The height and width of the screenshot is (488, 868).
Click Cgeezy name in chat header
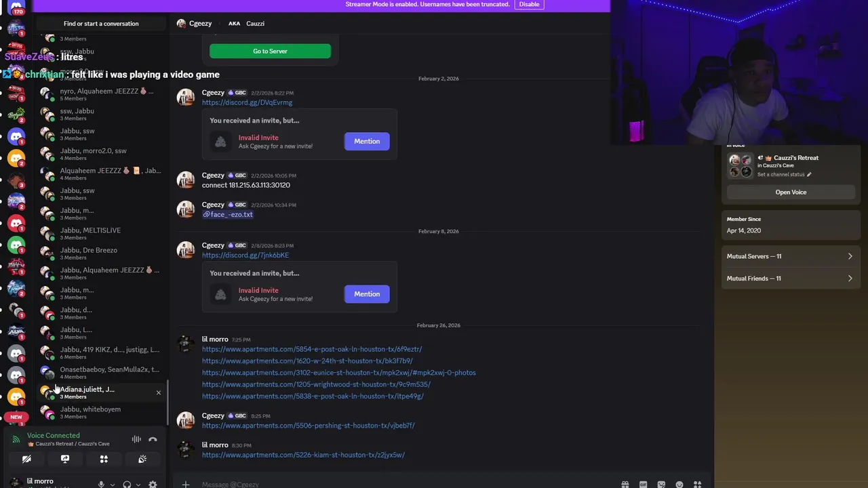200,24
